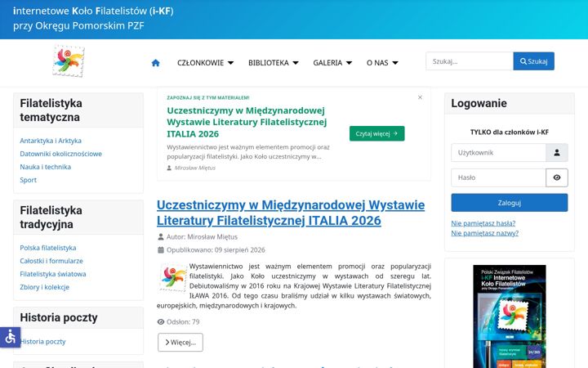The height and width of the screenshot is (368, 588).
Task: Expand the BIBLIOTEKA menu
Action: [x=274, y=63]
